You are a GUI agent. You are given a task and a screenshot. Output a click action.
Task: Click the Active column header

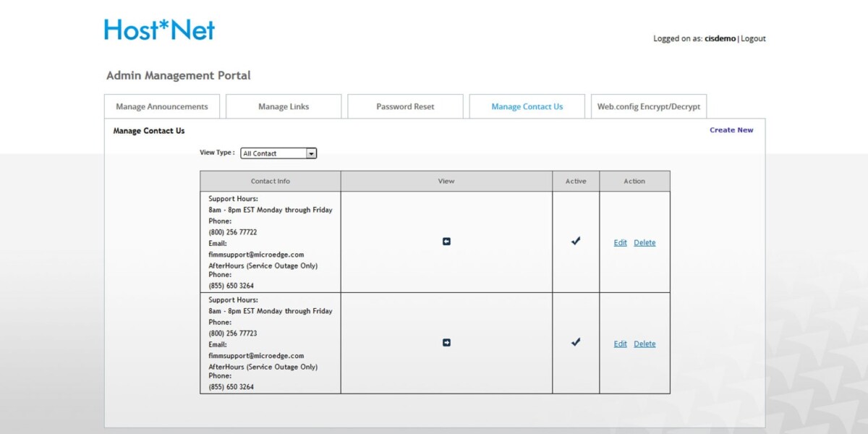click(x=576, y=182)
